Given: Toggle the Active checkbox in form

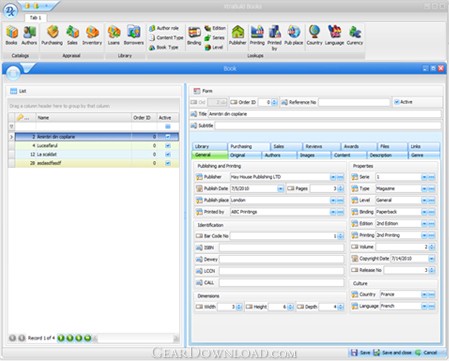Looking at the screenshot, I should pos(397,102).
